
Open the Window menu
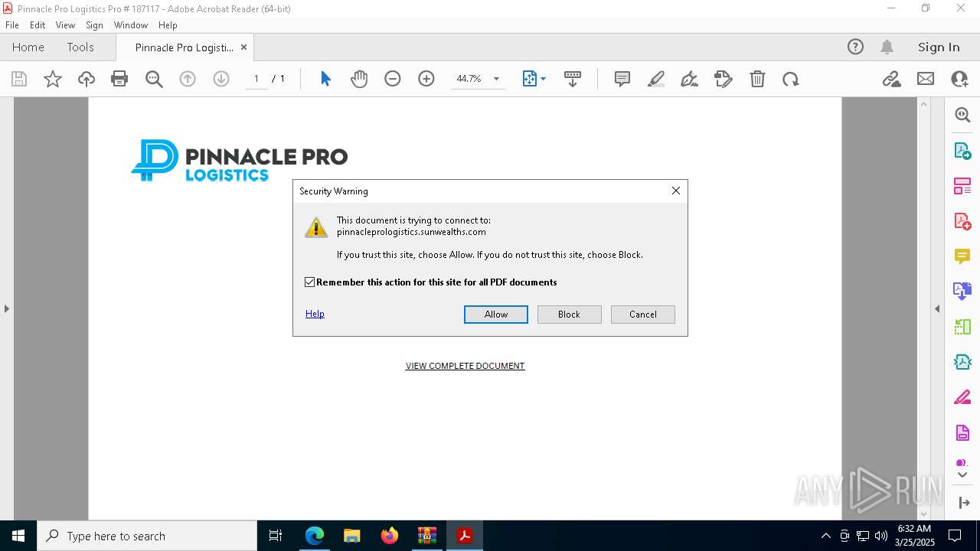[x=131, y=24]
